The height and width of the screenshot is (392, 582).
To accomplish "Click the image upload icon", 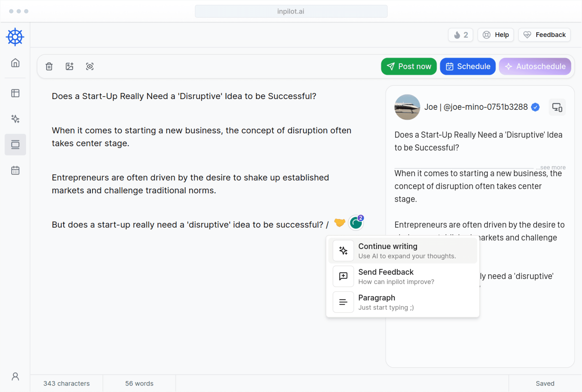I will point(69,66).
